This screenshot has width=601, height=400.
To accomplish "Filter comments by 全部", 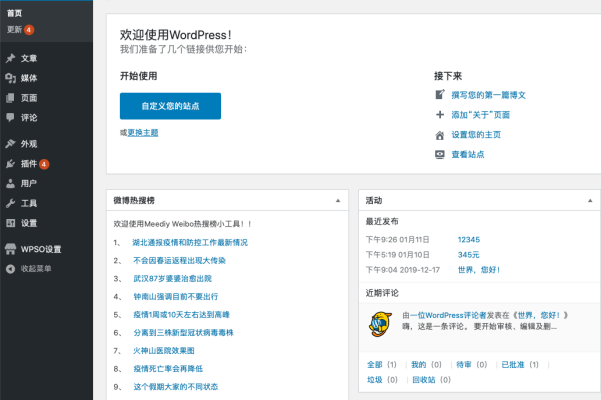I will coord(374,365).
